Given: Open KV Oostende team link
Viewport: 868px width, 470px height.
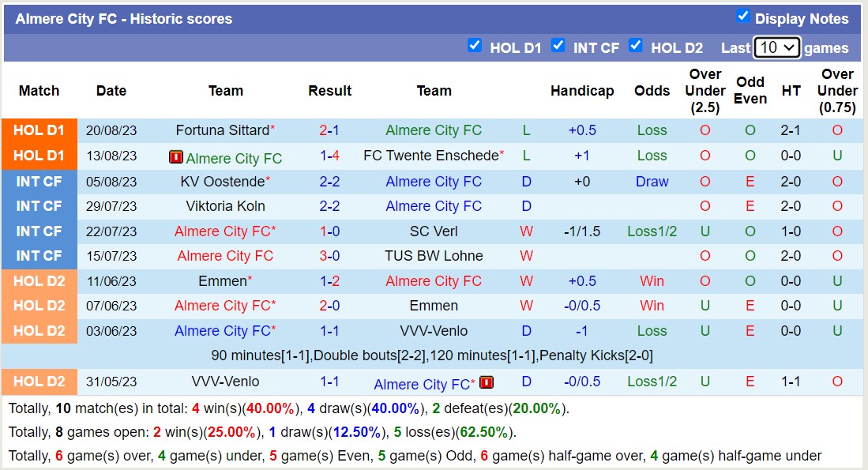Looking at the screenshot, I should [222, 181].
